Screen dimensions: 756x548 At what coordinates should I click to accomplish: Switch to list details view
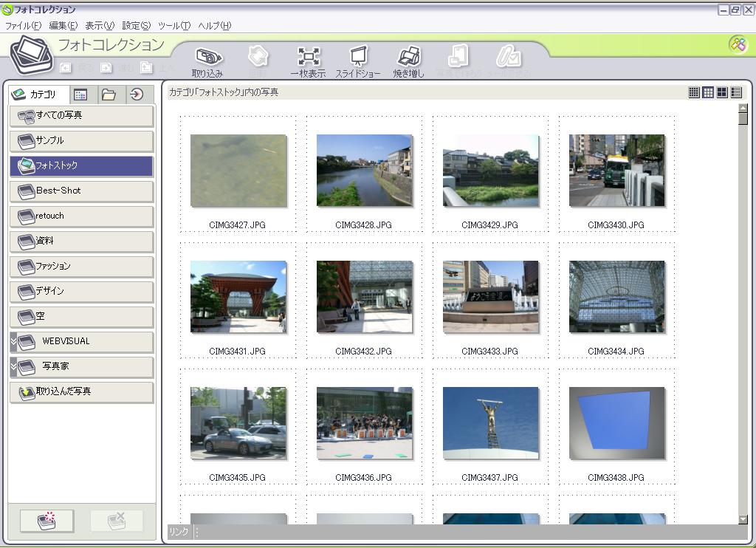[736, 92]
